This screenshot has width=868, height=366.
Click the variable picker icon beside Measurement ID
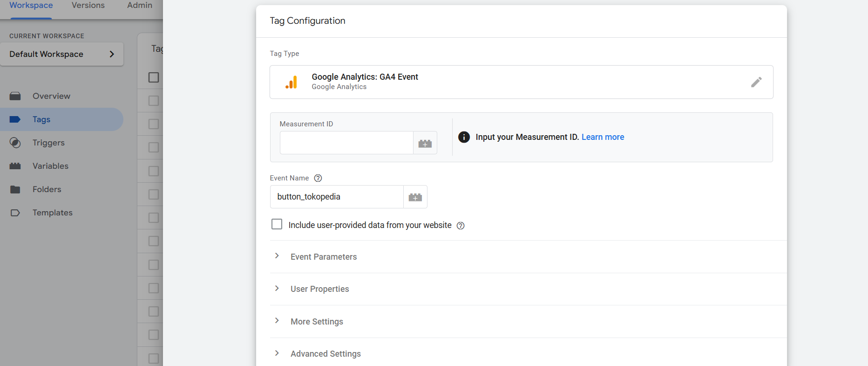425,143
